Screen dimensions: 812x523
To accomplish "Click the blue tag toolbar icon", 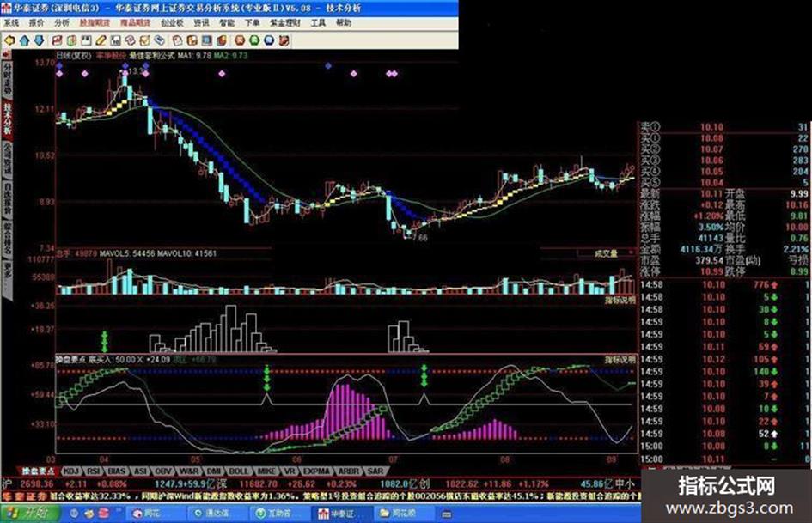I will point(160,40).
